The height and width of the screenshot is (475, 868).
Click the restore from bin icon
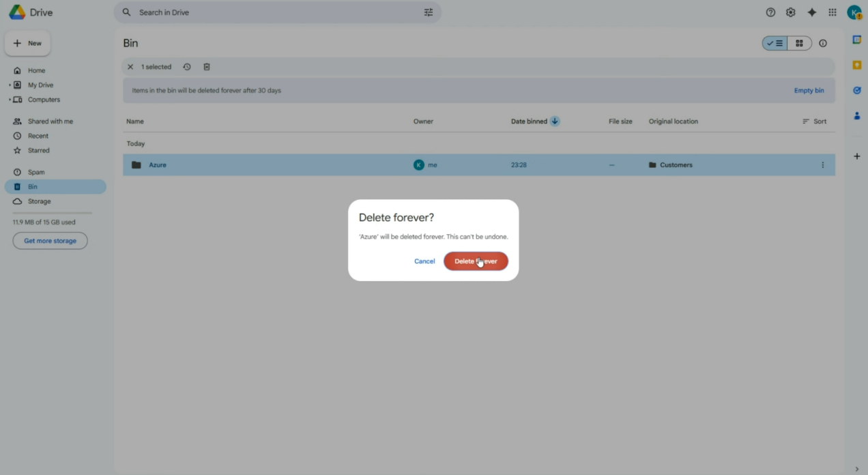click(187, 67)
